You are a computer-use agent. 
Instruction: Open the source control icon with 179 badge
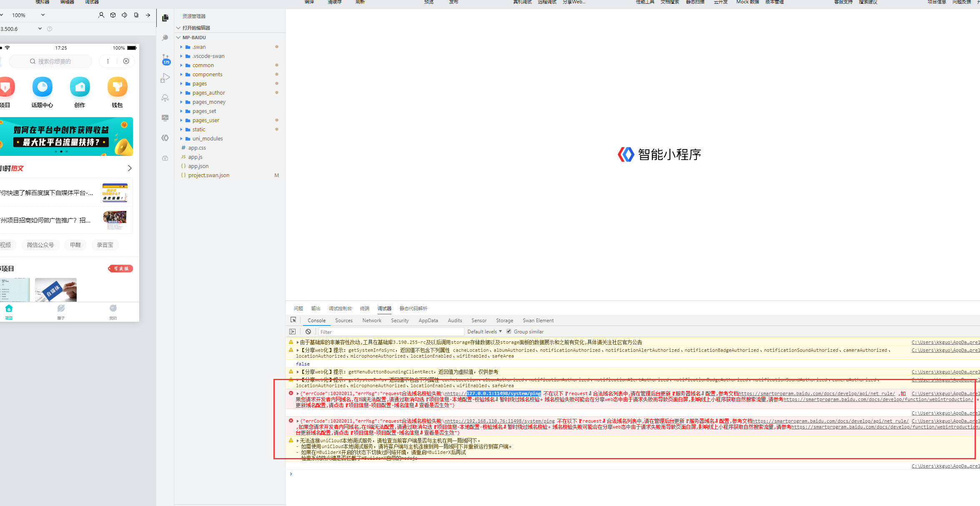pos(166,59)
